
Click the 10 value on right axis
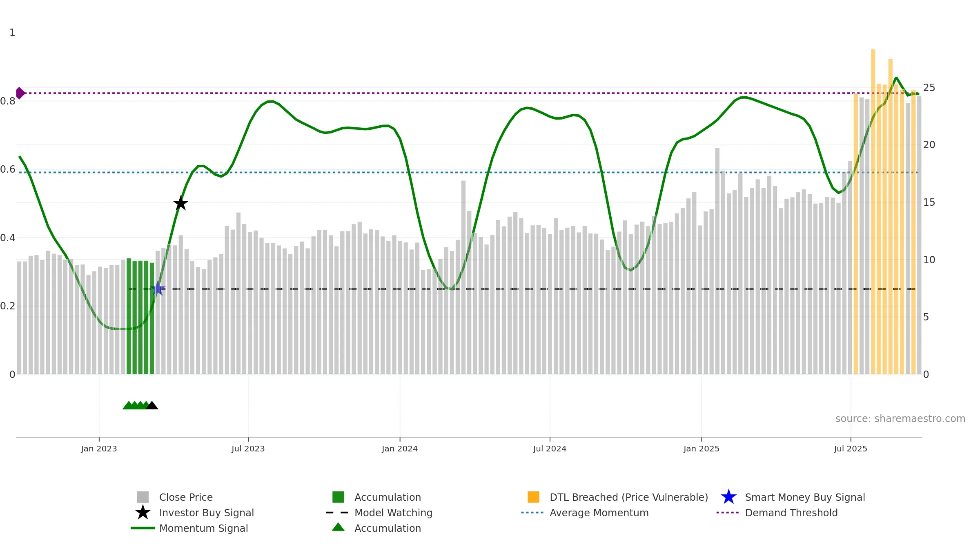929,260
